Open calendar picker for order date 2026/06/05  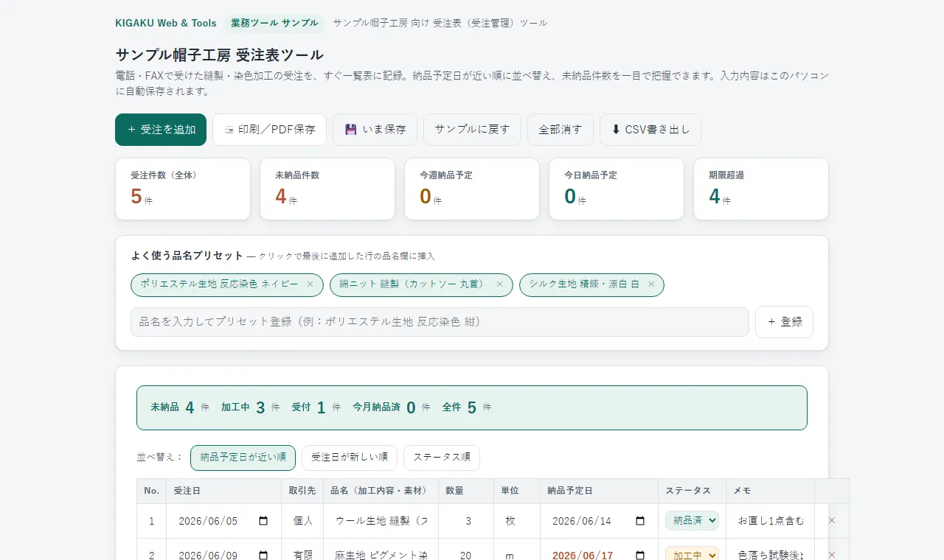click(263, 521)
